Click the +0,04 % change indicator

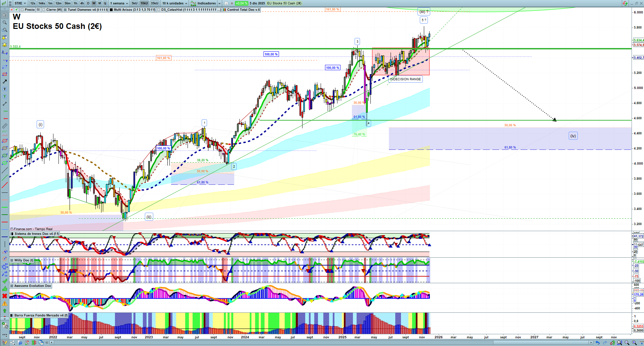241,3
